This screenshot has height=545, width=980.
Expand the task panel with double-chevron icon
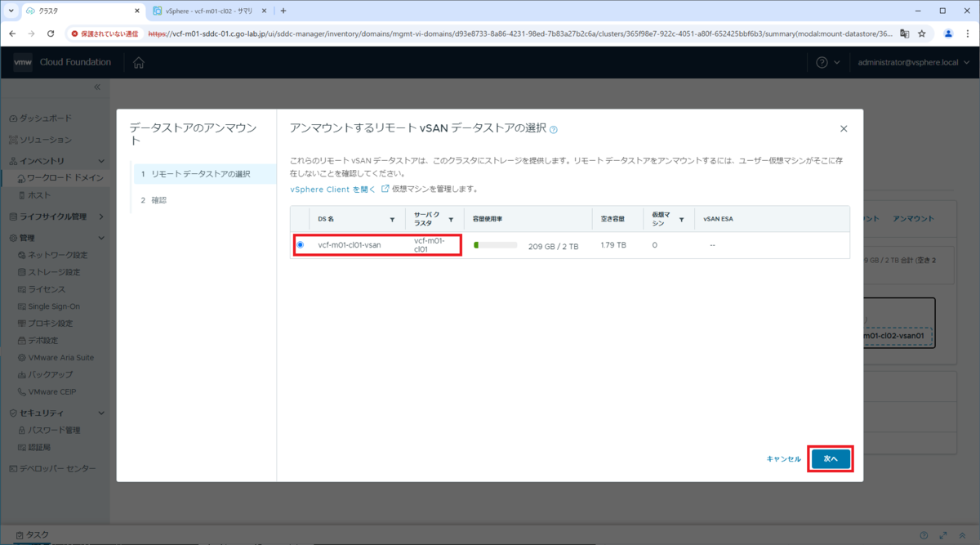[x=964, y=535]
